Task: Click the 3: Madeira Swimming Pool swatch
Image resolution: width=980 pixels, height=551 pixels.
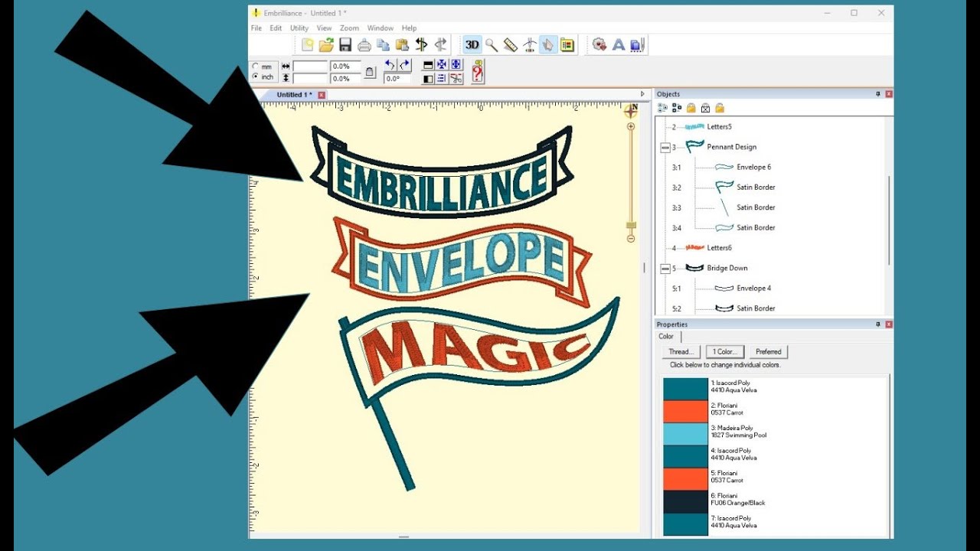Action: 685,434
